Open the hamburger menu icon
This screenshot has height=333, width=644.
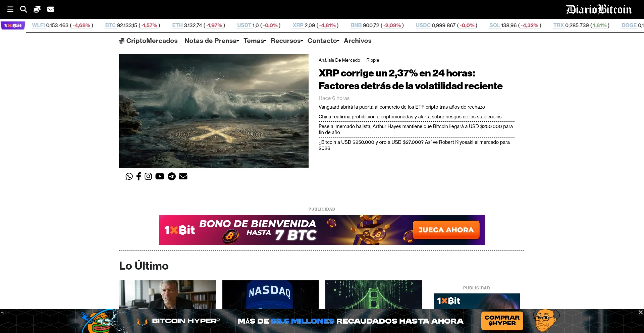(x=10, y=9)
